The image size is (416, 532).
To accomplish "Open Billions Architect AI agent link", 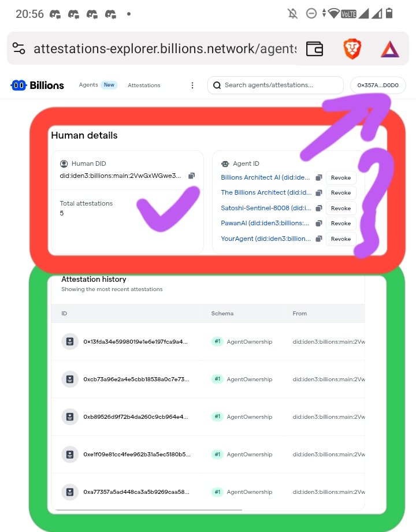I will pos(265,177).
